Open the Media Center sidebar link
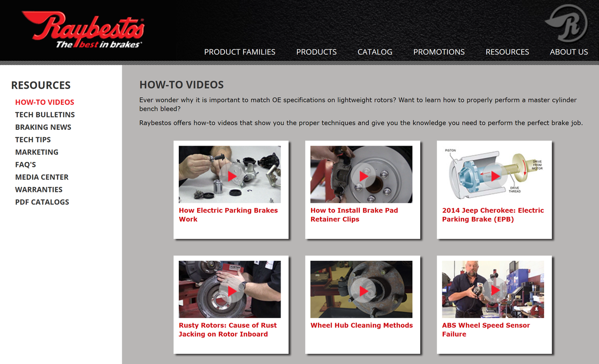The image size is (599, 364). [42, 177]
